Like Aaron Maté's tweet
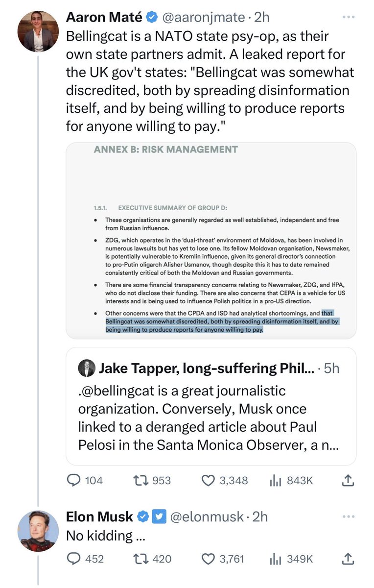This screenshot has height=588, width=374. tap(209, 481)
